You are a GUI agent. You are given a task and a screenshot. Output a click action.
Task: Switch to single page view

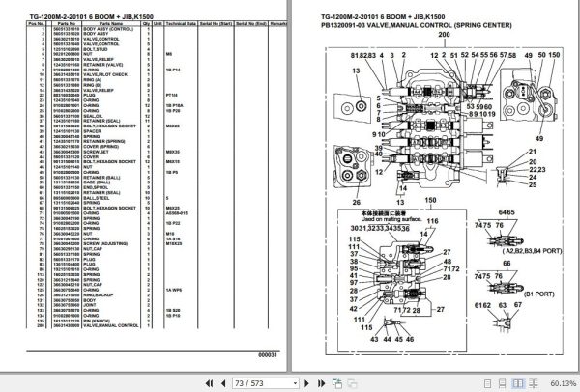[x=487, y=383]
